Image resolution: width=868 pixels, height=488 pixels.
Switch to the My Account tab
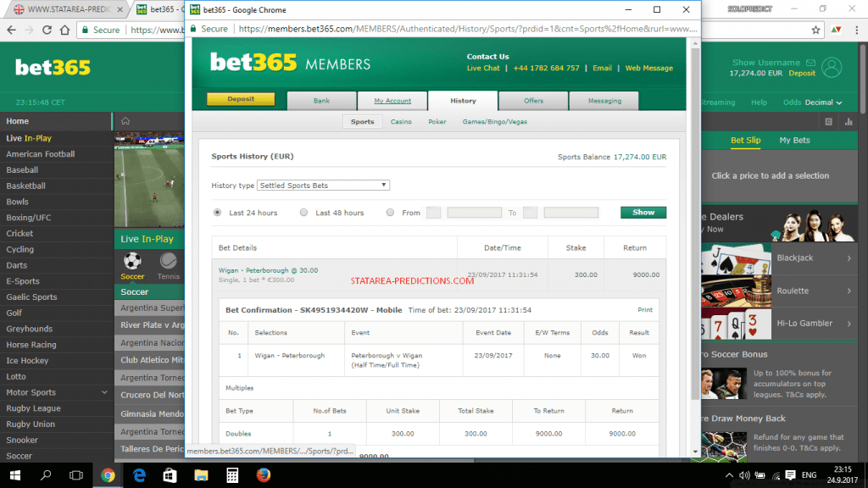(x=392, y=101)
